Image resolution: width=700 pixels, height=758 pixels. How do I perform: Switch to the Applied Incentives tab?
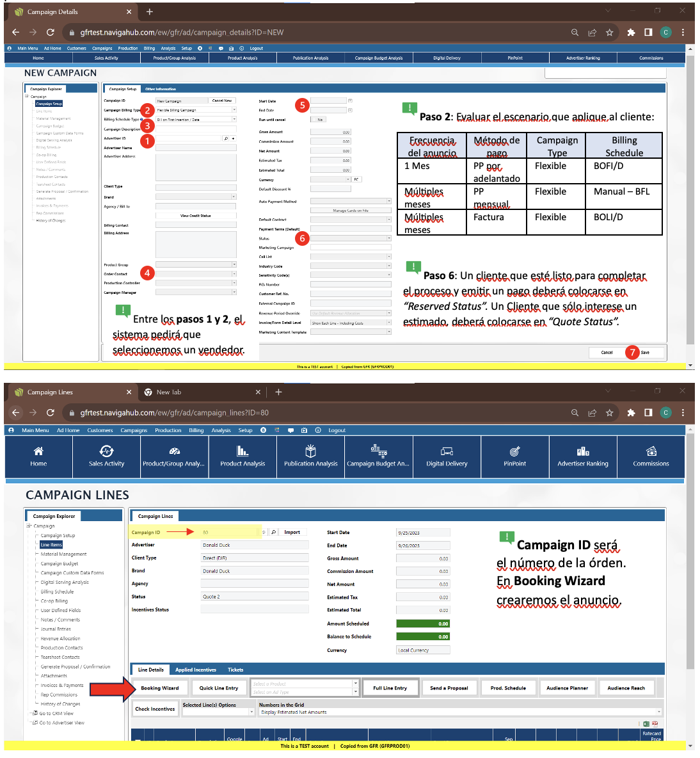(196, 670)
